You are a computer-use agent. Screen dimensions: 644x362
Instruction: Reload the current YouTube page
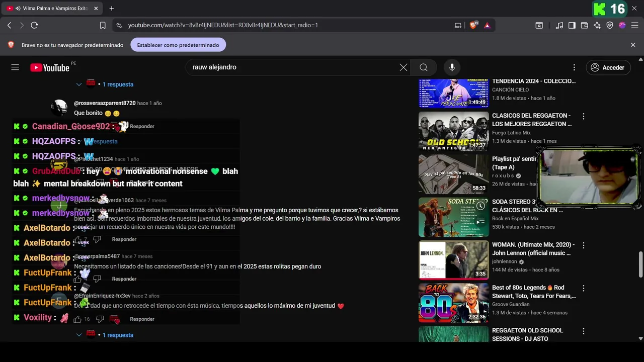tap(34, 25)
